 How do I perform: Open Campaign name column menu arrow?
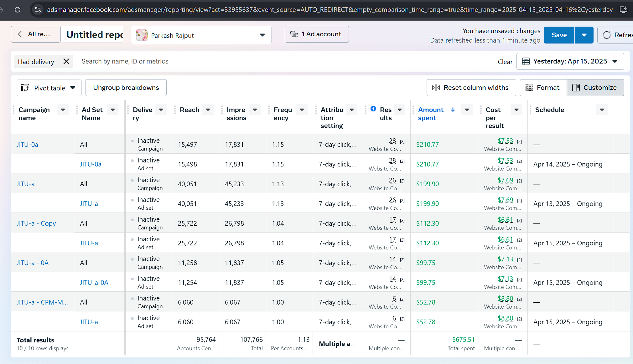point(63,110)
